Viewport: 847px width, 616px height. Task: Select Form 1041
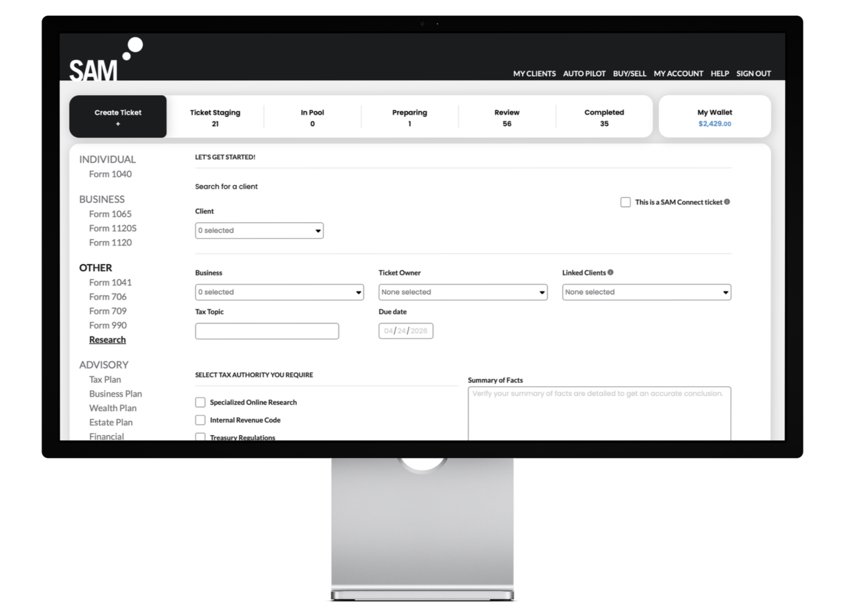[110, 282]
